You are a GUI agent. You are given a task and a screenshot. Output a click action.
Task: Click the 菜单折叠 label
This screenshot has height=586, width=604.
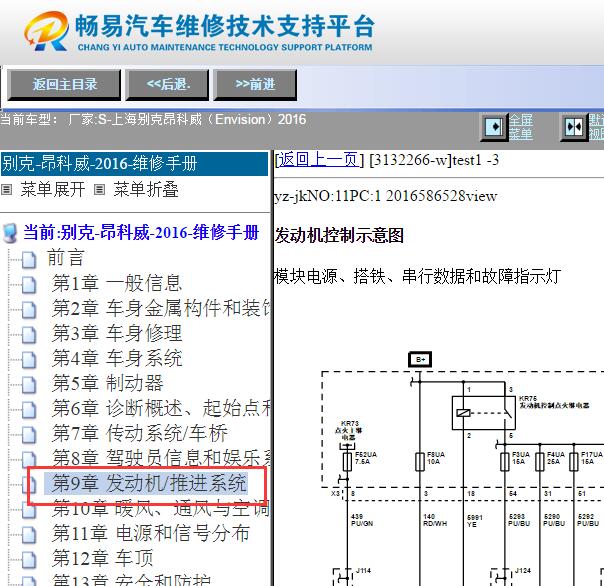146,190
